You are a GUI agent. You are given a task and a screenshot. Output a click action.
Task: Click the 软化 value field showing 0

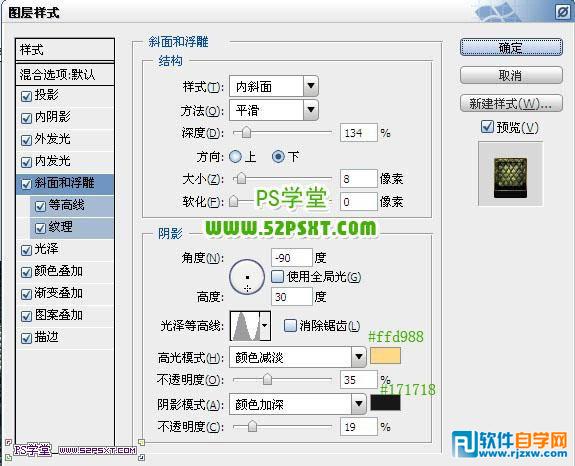point(359,201)
